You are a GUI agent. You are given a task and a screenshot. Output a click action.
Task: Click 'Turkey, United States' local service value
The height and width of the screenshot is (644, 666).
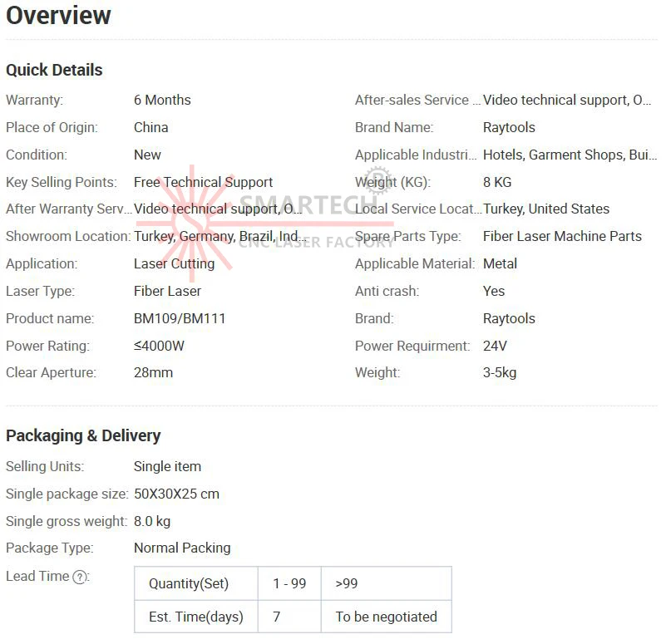tap(546, 209)
